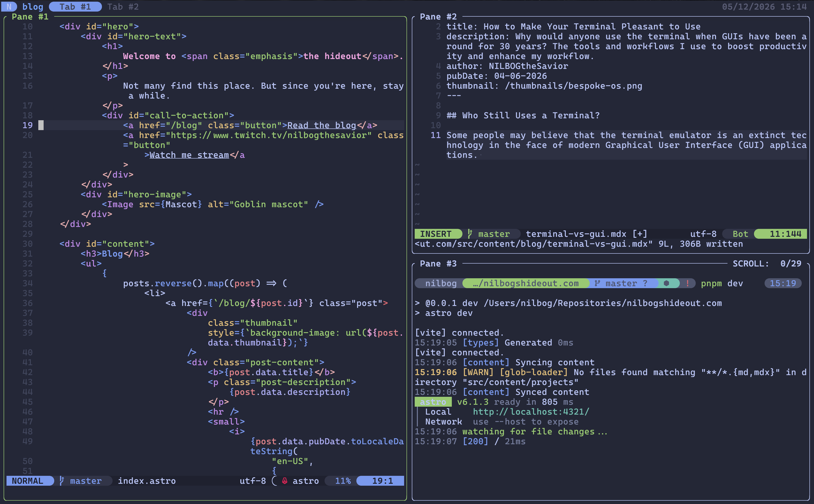814x504 pixels.
Task: Click the title line "How to Make Your Terminal Pleasant to Use"
Action: pyautogui.click(x=592, y=27)
